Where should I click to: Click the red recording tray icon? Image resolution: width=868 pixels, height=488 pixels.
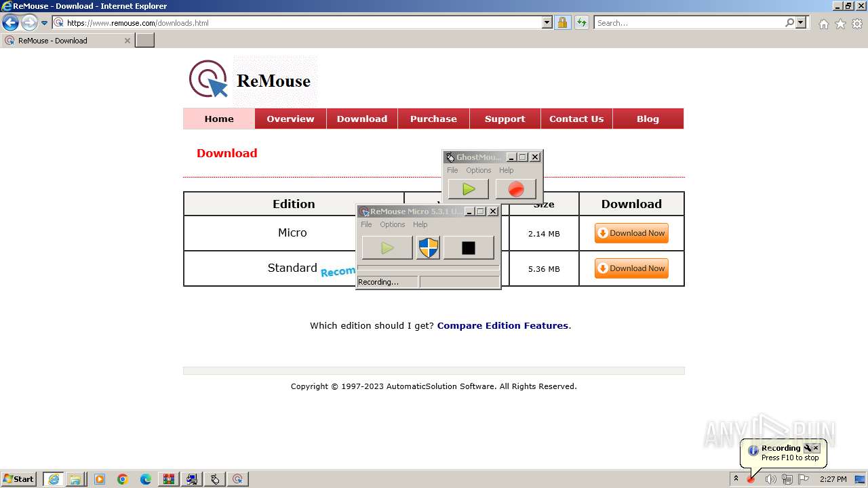[751, 479]
